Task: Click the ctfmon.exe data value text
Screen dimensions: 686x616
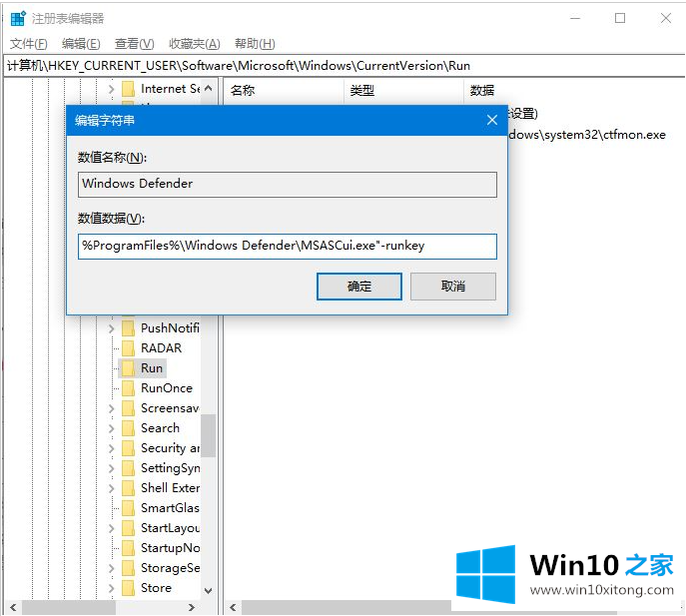Action: 587,135
